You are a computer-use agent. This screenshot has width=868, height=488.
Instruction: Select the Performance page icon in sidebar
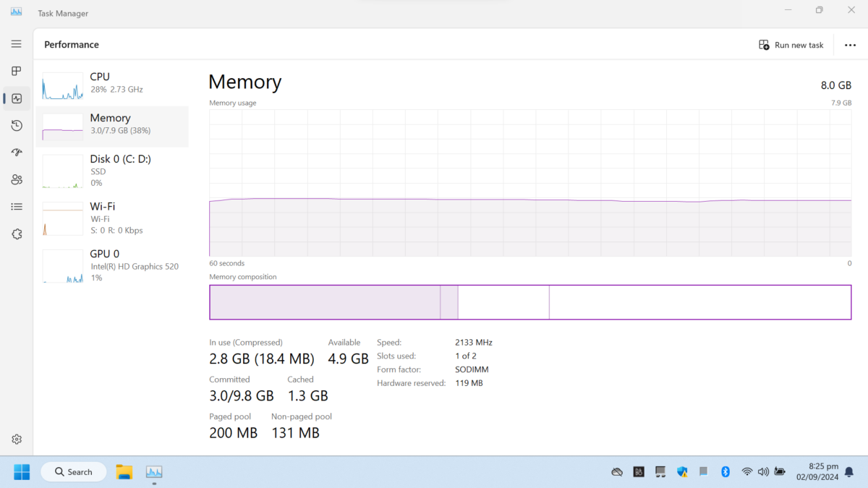(17, 98)
